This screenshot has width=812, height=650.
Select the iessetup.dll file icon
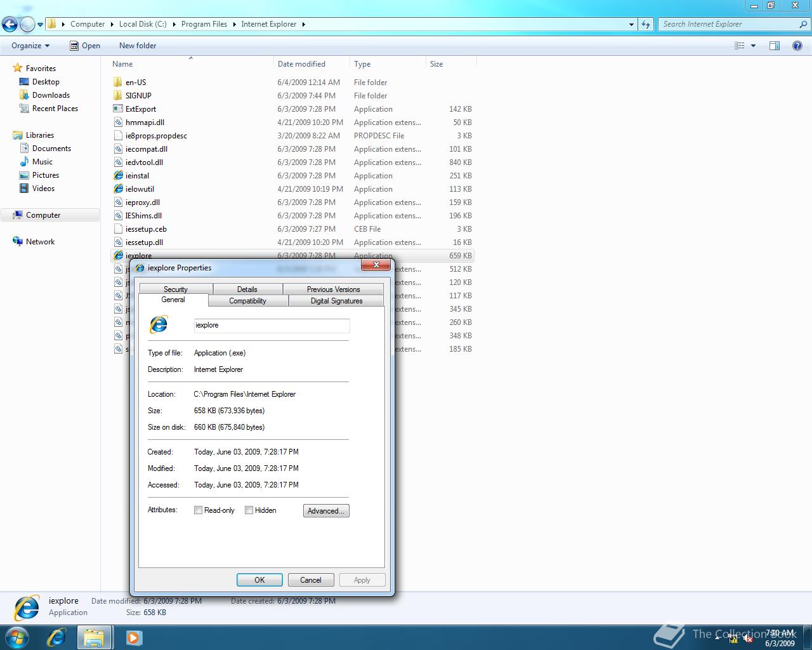(118, 242)
